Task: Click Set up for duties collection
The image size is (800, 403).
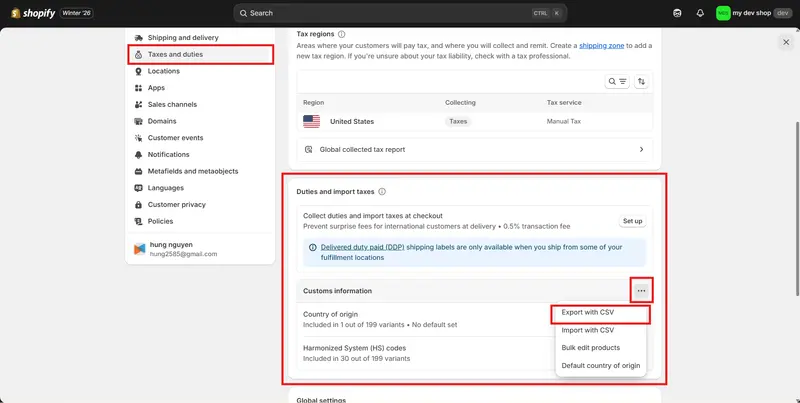Action: tap(632, 221)
